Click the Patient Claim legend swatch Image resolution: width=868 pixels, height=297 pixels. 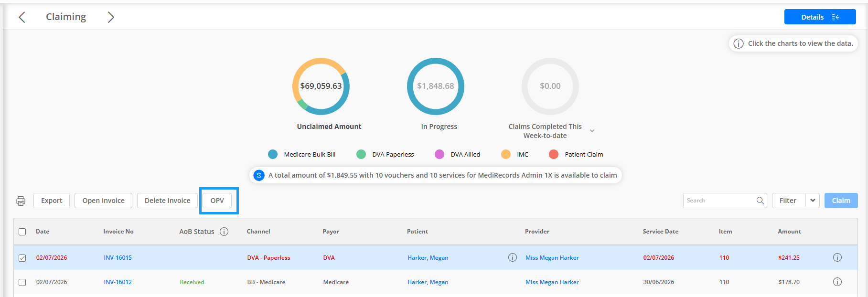(x=554, y=154)
